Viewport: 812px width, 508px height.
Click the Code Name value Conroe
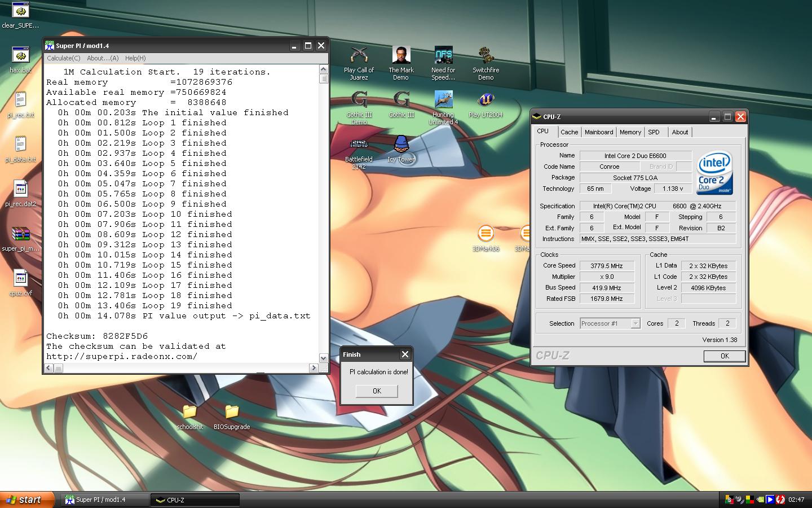point(610,167)
